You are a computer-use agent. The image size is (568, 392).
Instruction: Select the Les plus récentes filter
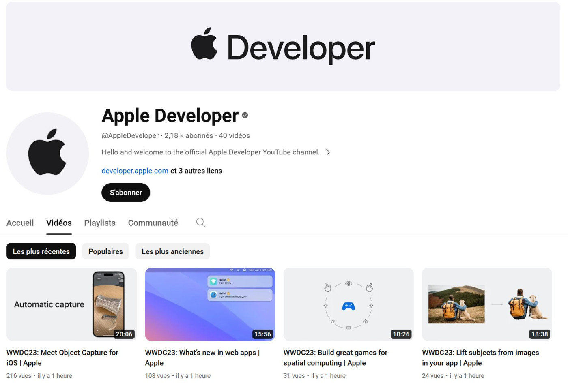(41, 251)
